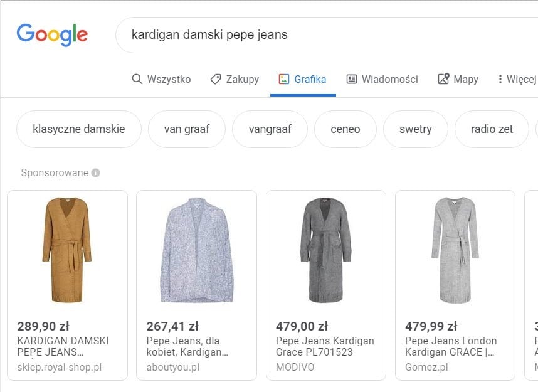
Task: Click the Sponsorowane label
Action: click(x=55, y=172)
